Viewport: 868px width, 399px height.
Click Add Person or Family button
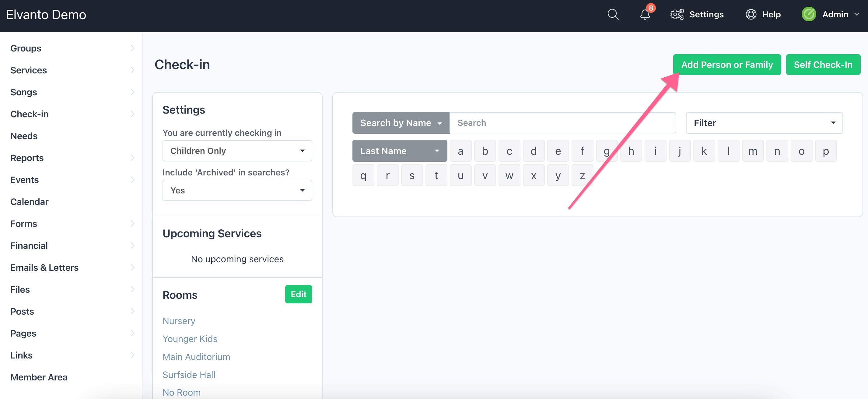click(x=726, y=65)
